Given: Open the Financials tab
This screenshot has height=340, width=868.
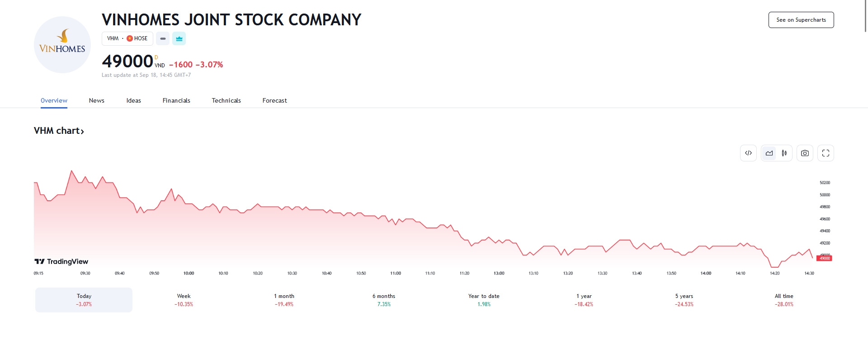Looking at the screenshot, I should coord(176,100).
